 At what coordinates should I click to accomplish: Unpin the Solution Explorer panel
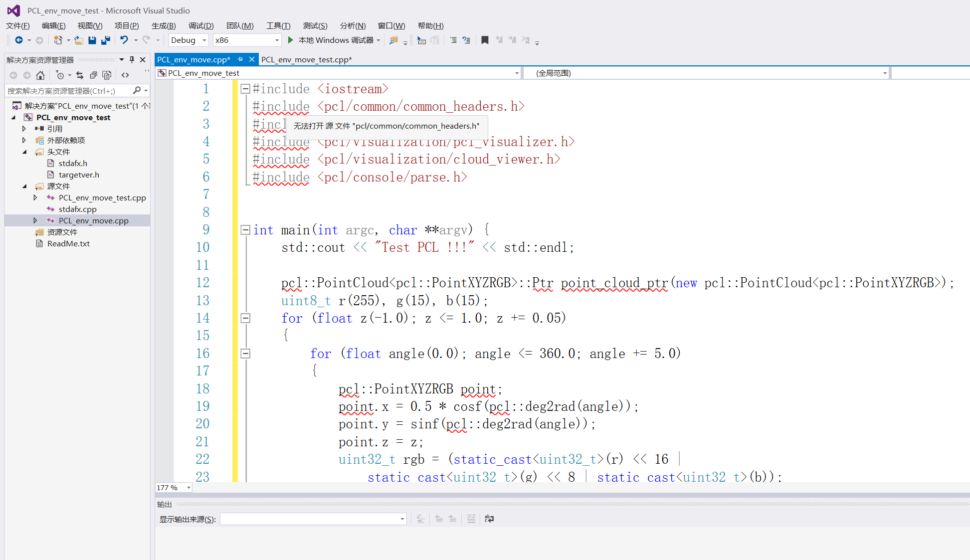pos(131,60)
